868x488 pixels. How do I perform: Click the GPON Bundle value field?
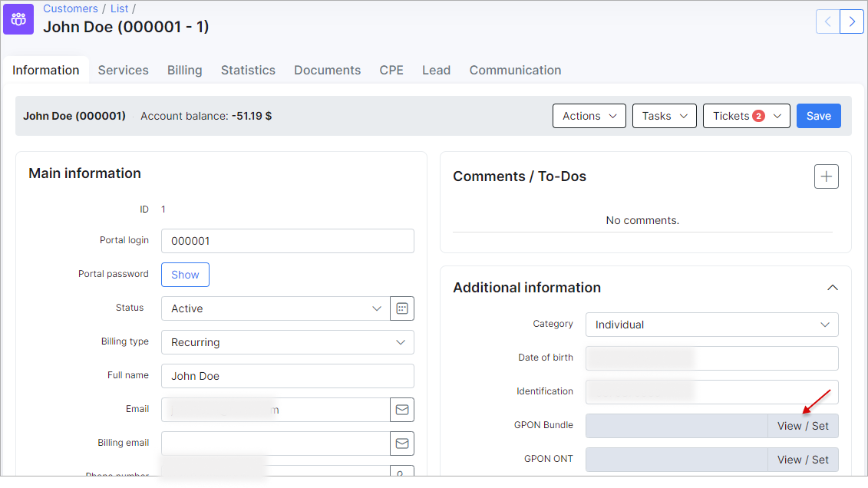(x=676, y=426)
